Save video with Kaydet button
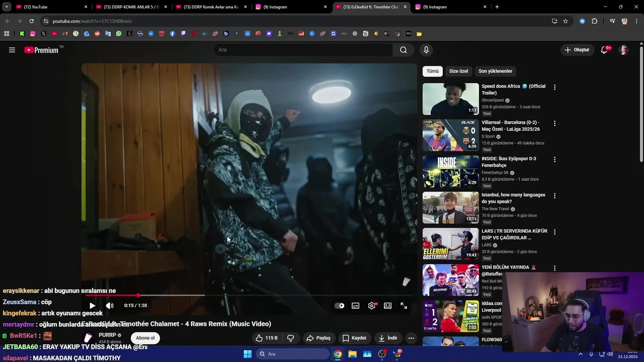This screenshot has width=644, height=362. (x=354, y=338)
